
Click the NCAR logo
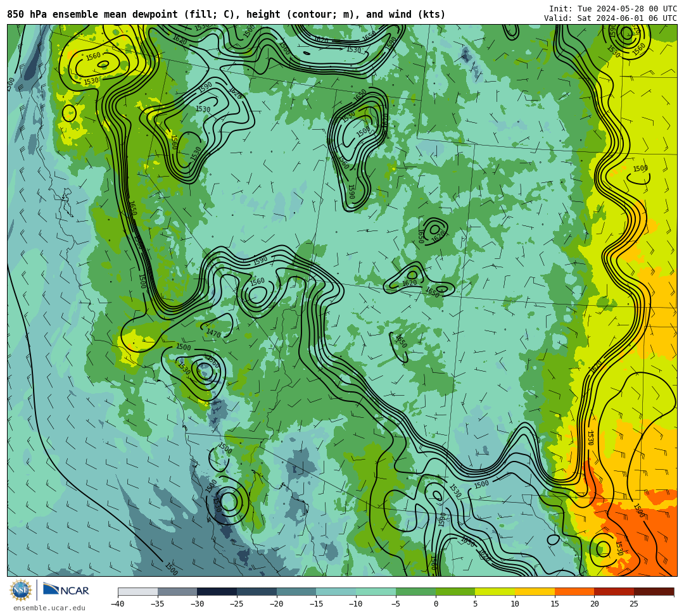(x=66, y=590)
